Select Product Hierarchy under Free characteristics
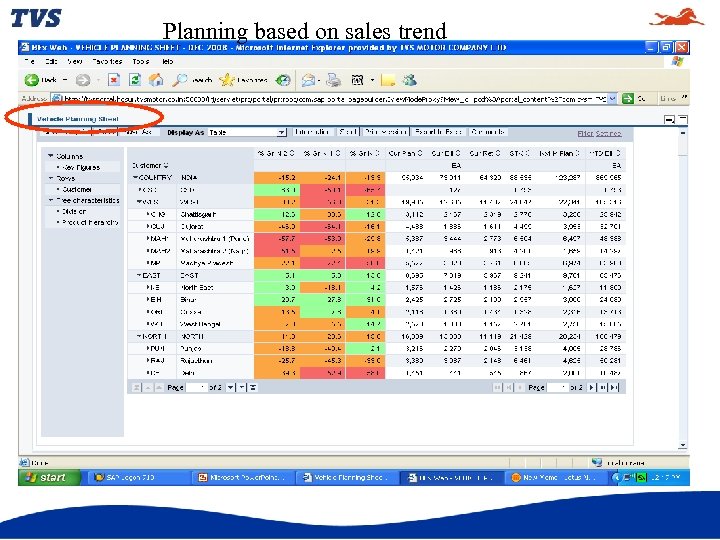The height and width of the screenshot is (540, 720). (90, 222)
